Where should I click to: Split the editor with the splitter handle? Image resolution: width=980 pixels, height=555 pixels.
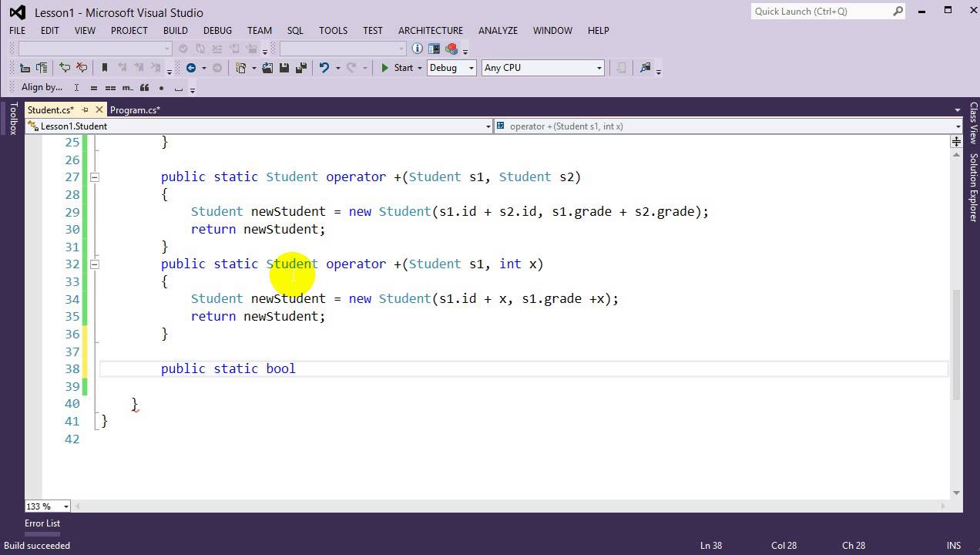(956, 141)
